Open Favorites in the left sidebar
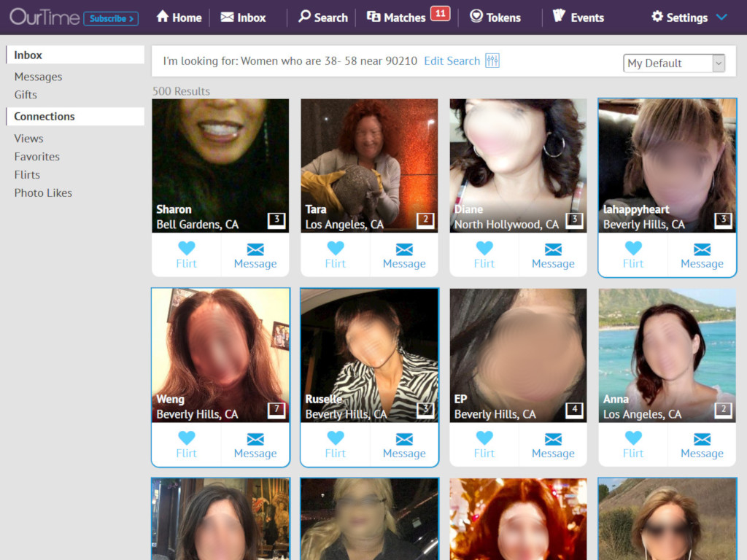 click(37, 157)
